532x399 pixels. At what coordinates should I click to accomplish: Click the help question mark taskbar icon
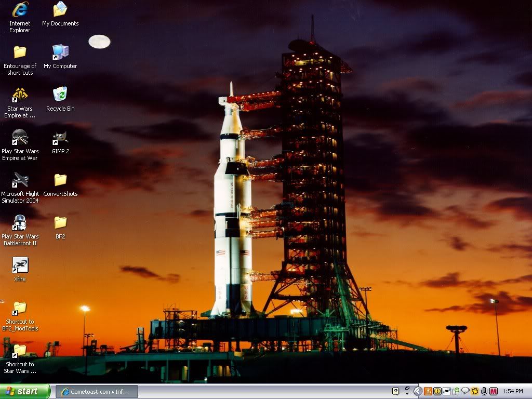tap(395, 391)
